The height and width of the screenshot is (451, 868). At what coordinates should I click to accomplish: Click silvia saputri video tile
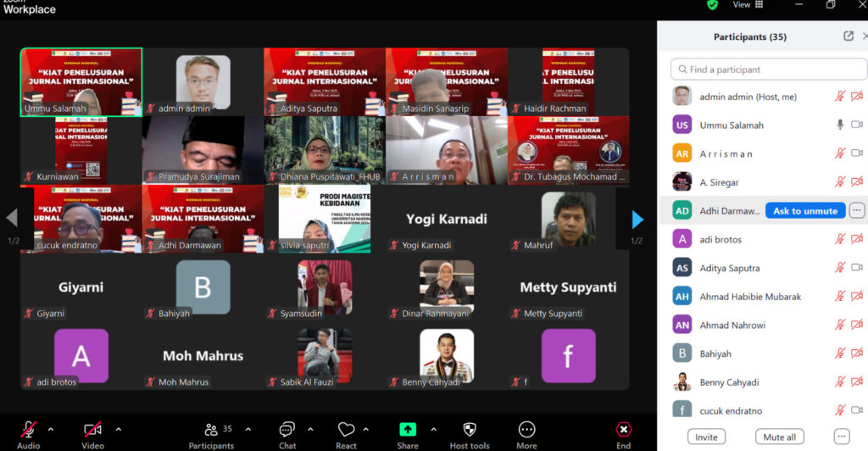click(325, 219)
